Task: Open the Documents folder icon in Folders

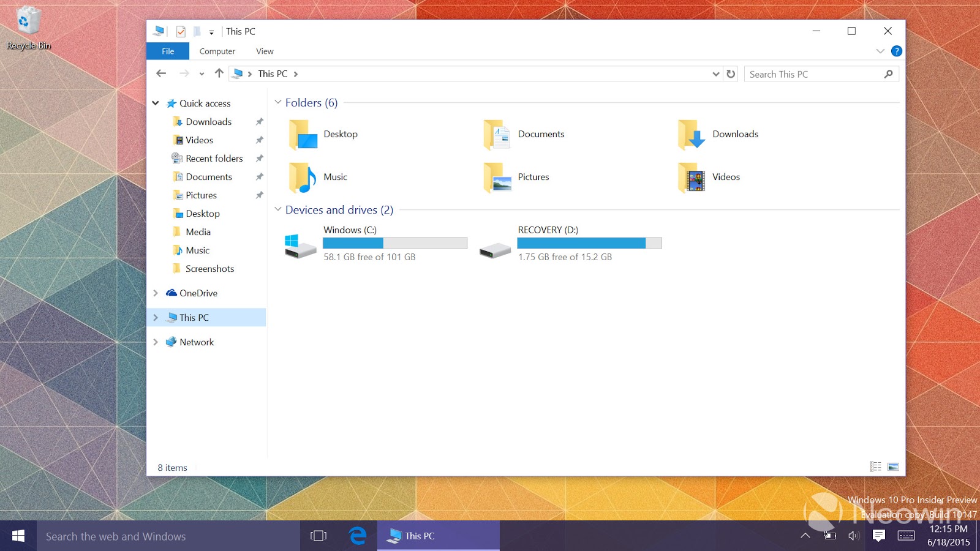Action: (x=497, y=135)
